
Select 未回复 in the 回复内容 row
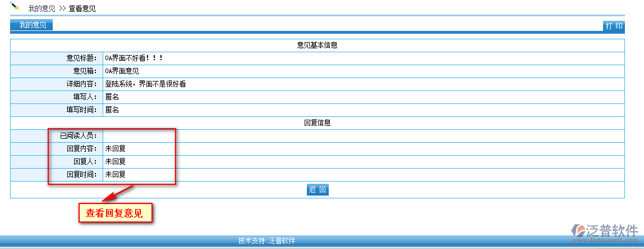[116, 148]
